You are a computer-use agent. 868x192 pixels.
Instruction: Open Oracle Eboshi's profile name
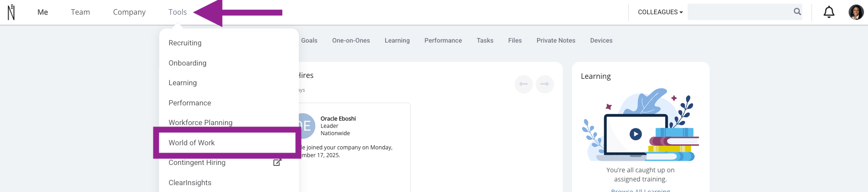pos(338,118)
